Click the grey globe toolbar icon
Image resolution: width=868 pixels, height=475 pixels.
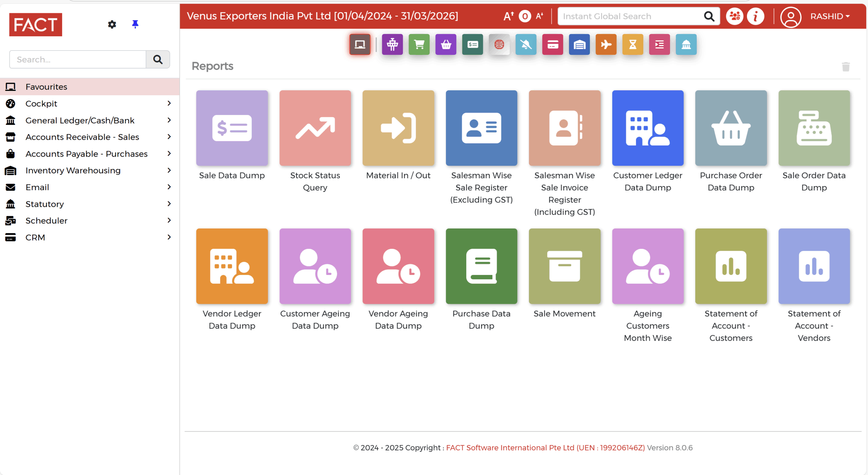click(499, 44)
